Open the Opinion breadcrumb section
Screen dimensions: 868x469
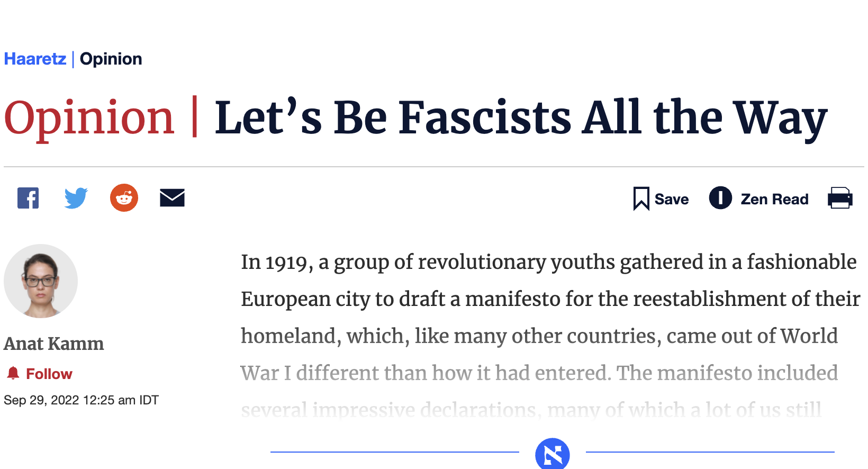111,59
